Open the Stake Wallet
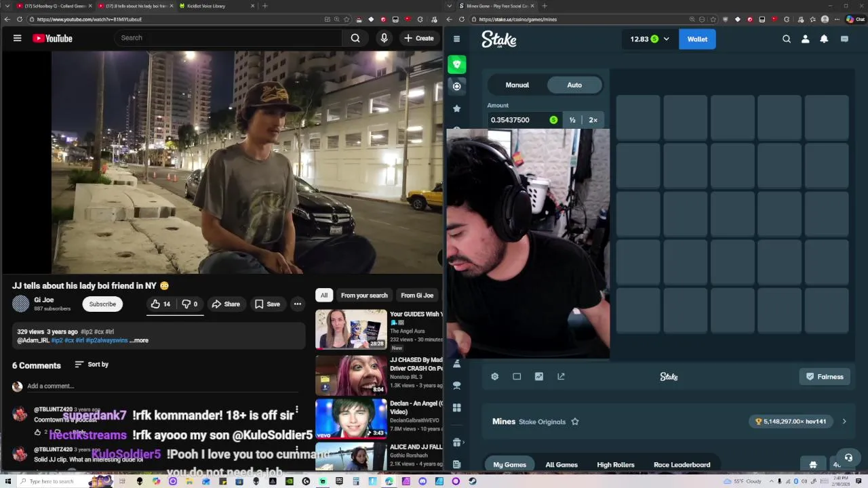868x488 pixels. click(697, 39)
